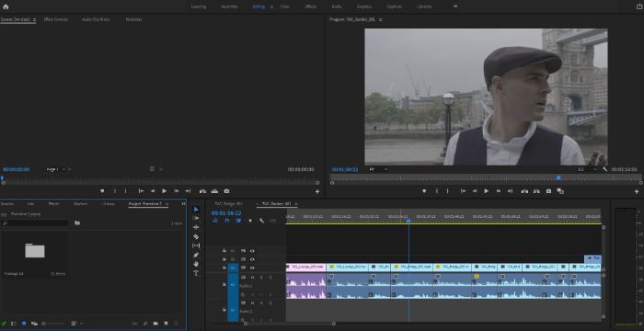Open the Program monitor Button Editor plus
The image size is (644, 331).
pyautogui.click(x=637, y=191)
